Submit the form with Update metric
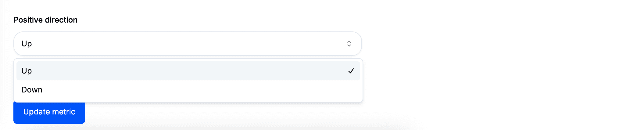 coord(49,112)
